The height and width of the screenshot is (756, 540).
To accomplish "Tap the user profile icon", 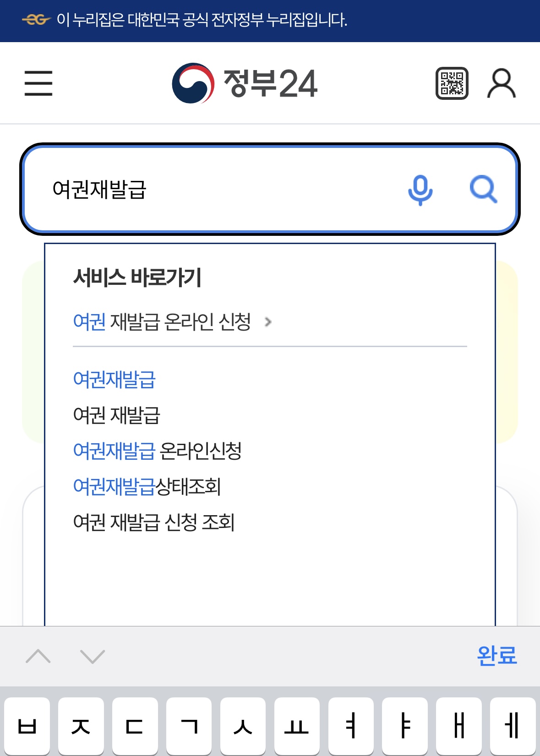I will [502, 84].
